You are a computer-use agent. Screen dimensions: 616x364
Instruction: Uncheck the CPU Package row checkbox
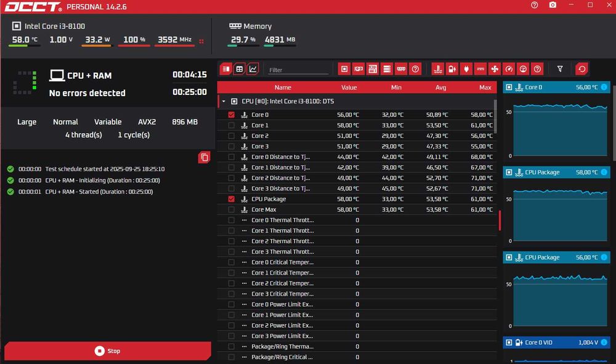tap(232, 199)
